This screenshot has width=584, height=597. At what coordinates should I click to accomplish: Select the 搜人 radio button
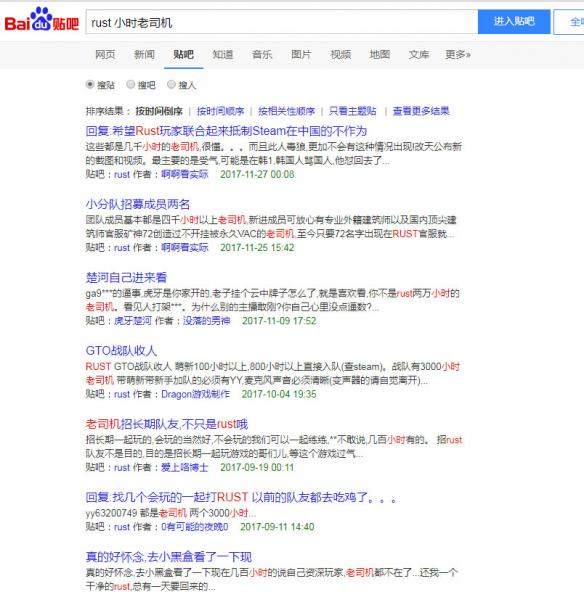click(x=171, y=84)
